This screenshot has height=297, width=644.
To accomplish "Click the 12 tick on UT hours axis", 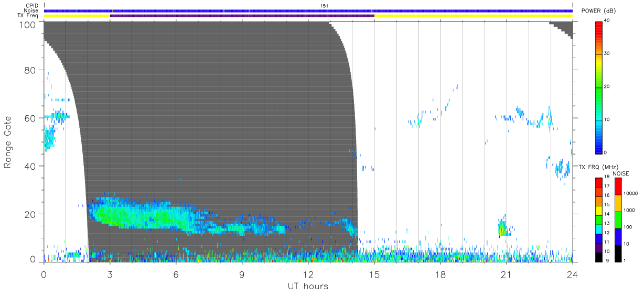I will coord(308,274).
